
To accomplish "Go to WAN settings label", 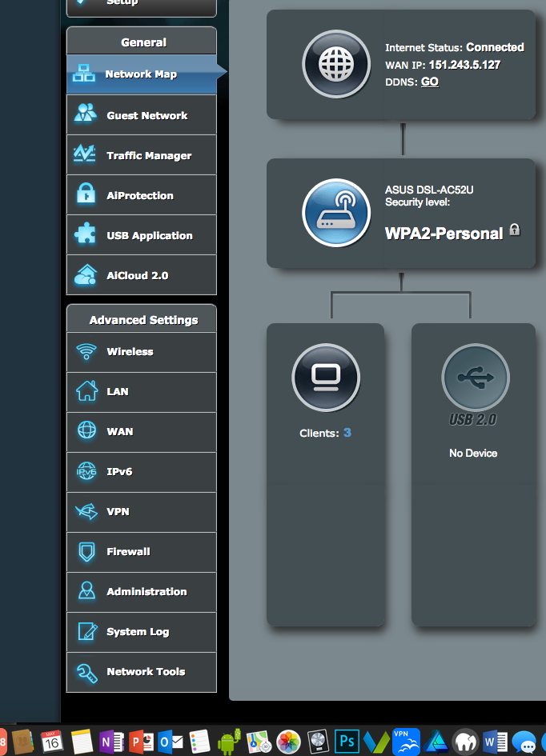I will pyautogui.click(x=120, y=431).
